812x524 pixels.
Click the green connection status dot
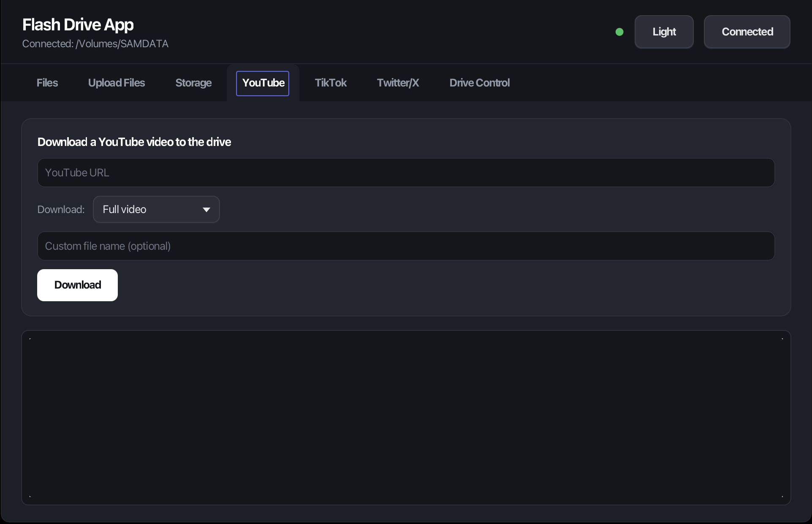click(x=619, y=32)
